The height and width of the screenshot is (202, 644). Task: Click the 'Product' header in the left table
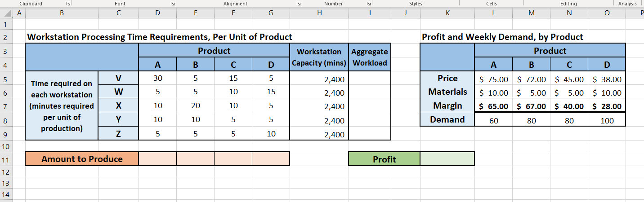214,50
